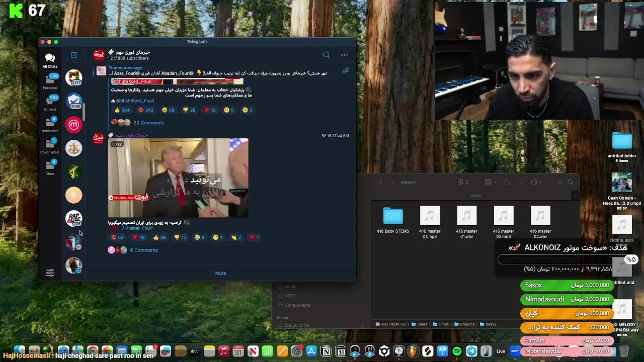The image size is (644, 362).
Task: Open search in Finder window toolbar
Action: click(x=571, y=182)
